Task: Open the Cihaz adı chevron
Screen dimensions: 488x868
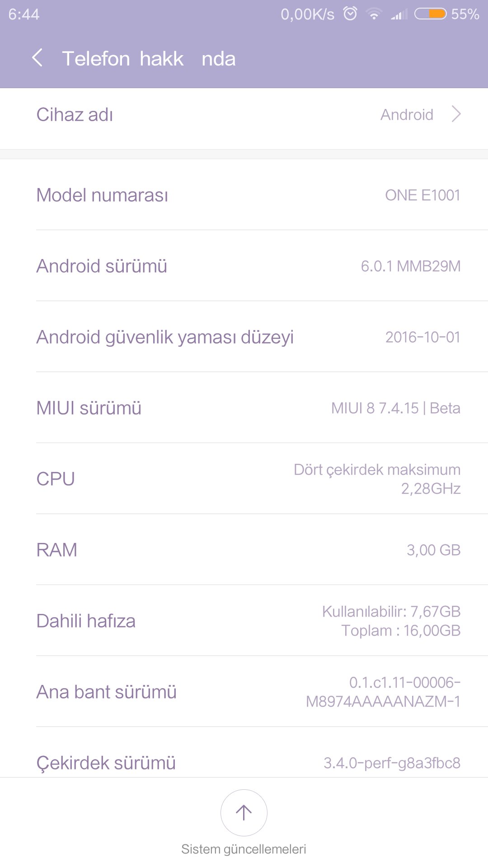Action: [x=456, y=114]
